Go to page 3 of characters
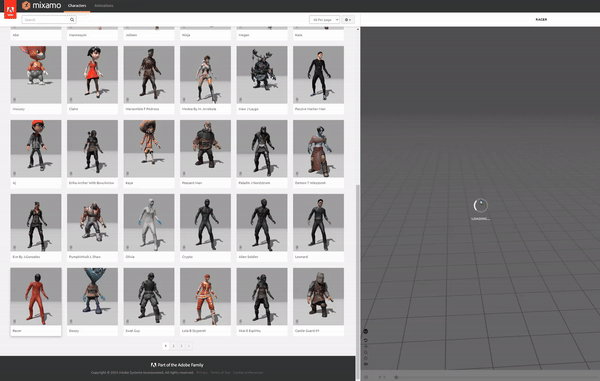600x381 pixels. 181,346
